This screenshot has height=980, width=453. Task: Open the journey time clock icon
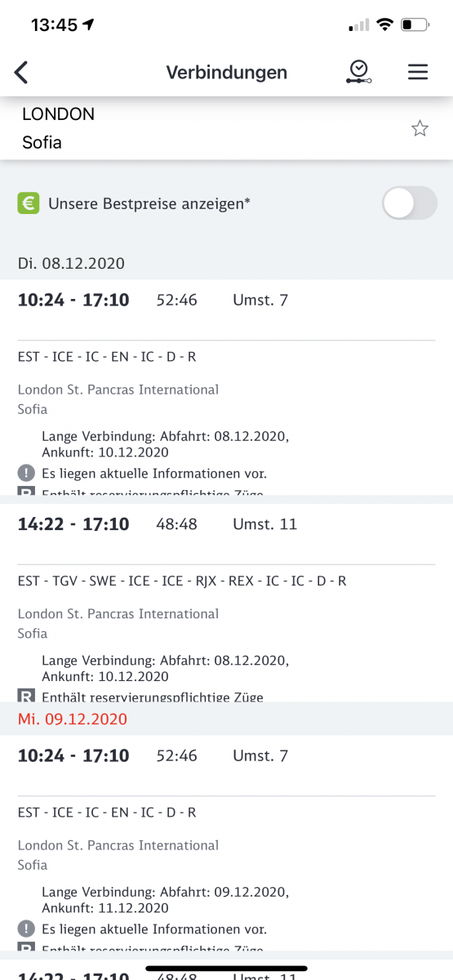point(358,72)
